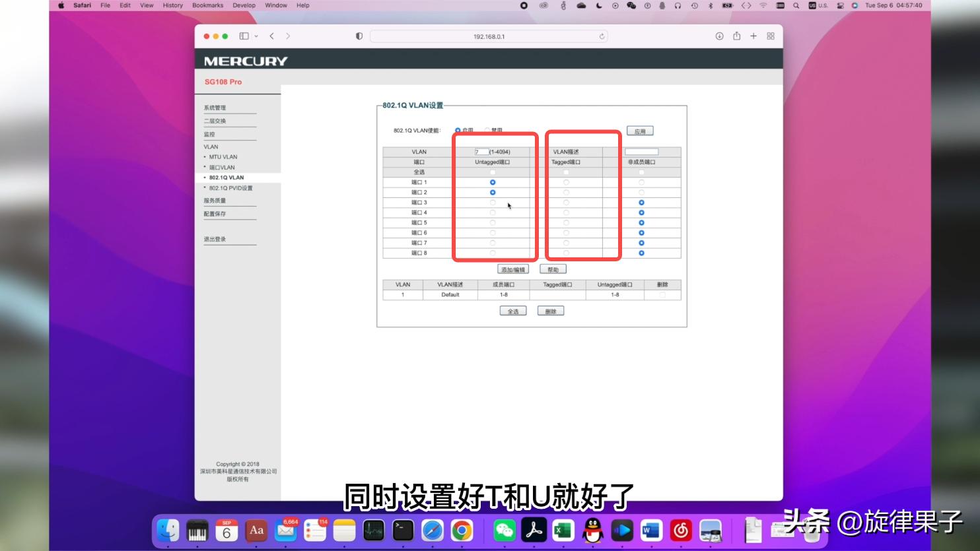
Task: Open Terminal from the Dock
Action: coord(402,529)
